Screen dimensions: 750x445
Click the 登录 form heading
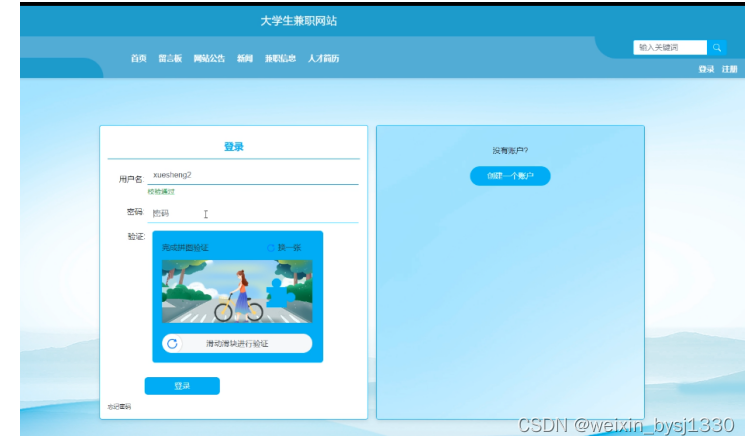(234, 147)
